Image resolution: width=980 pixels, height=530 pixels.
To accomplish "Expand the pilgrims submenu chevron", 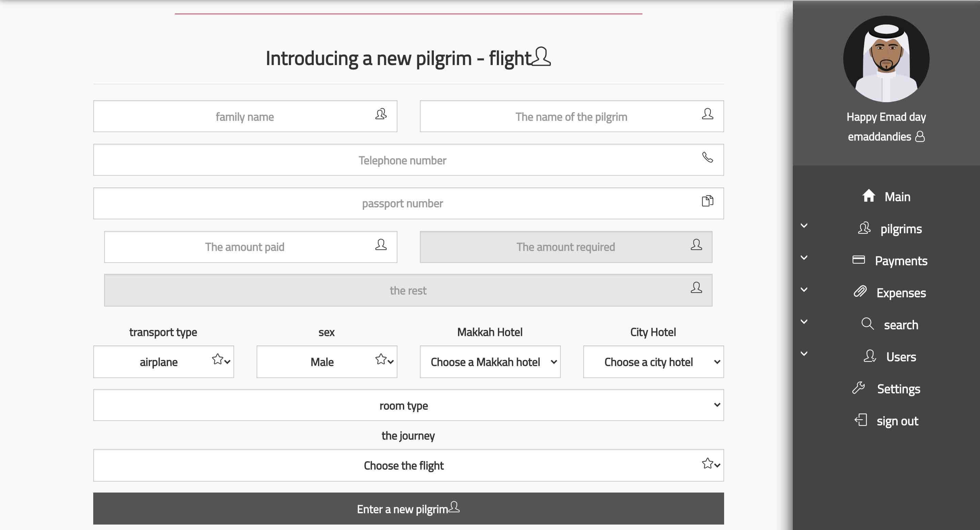I will (x=804, y=226).
